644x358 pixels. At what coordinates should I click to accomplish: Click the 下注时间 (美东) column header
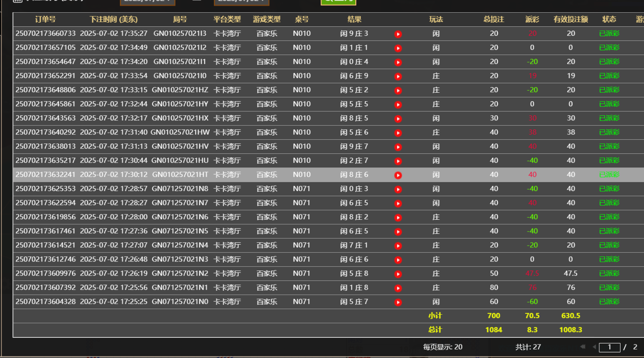tap(113, 19)
